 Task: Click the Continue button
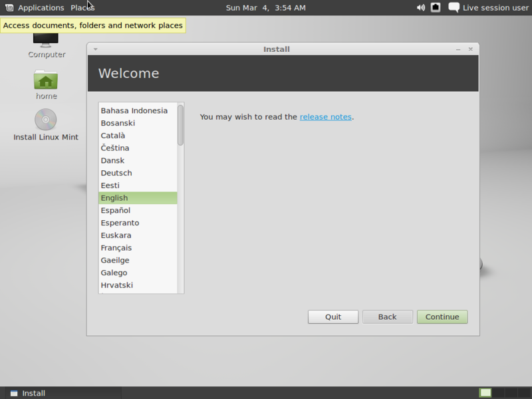coord(442,317)
